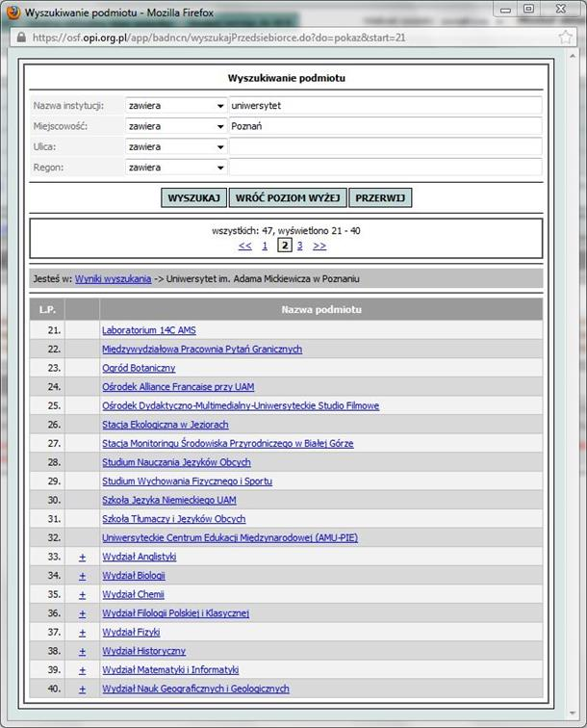
Task: Open Miejscowość condition dropdown
Action: (x=176, y=126)
